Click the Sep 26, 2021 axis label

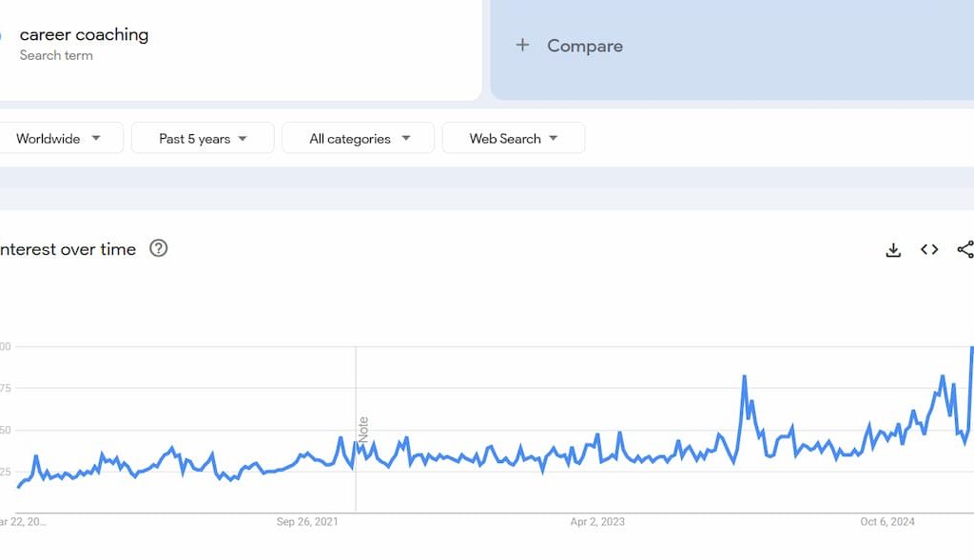(307, 522)
